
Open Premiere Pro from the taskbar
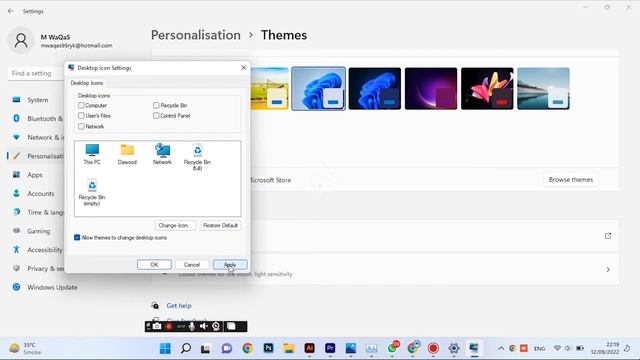(330, 348)
